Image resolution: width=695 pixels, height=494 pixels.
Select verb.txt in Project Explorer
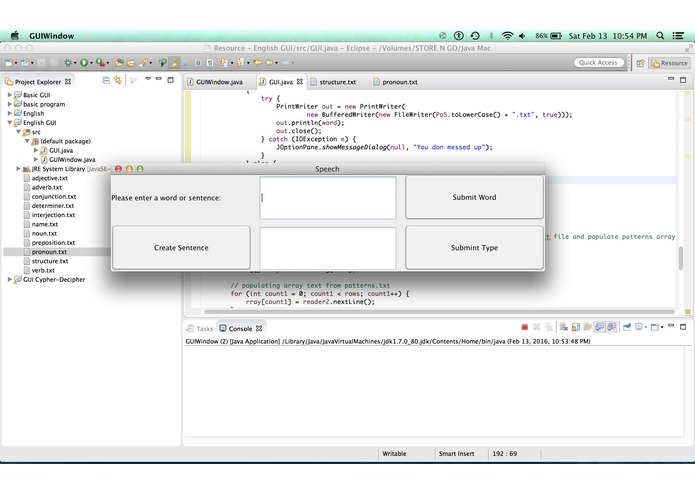pos(43,270)
